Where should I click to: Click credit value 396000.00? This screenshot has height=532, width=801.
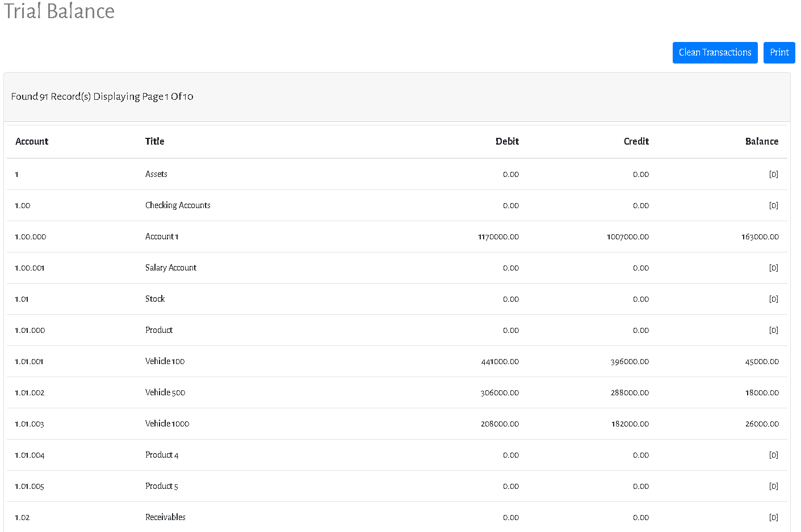click(630, 361)
